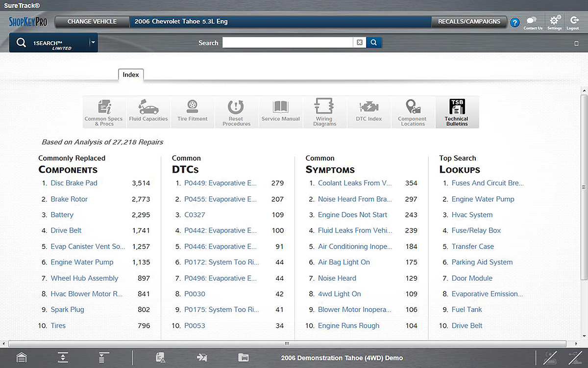Open Technical Bulletins (TSB)
Image resolution: width=588 pixels, height=368 pixels.
(457, 112)
